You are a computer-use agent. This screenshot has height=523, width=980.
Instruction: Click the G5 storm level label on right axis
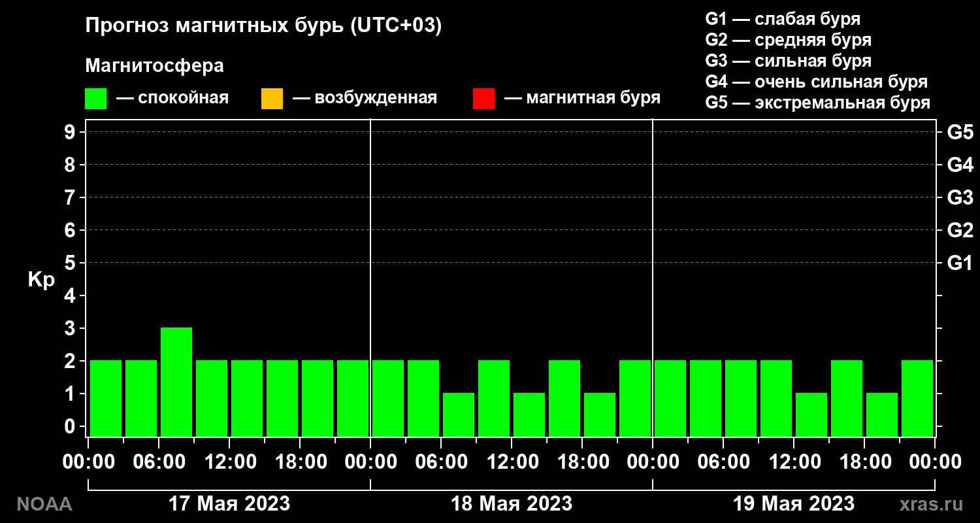960,132
